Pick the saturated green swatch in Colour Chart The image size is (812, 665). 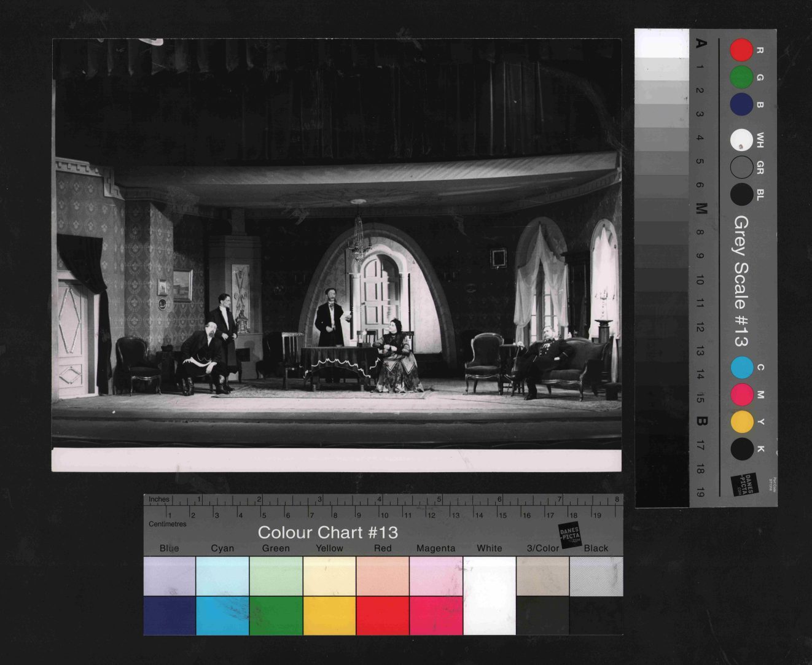point(276,615)
